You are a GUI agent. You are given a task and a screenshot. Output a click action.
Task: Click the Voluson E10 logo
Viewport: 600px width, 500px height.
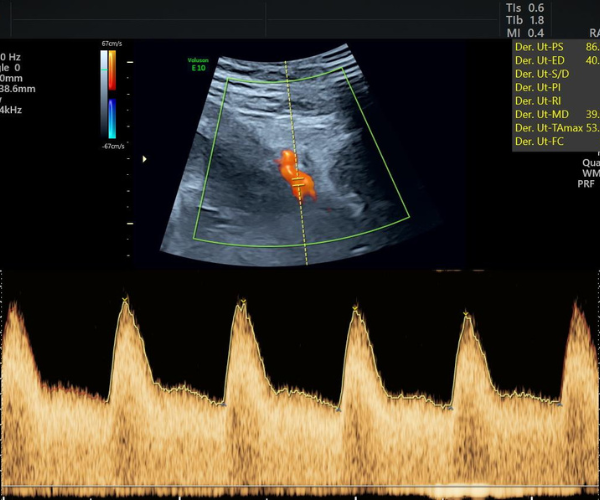tap(198, 64)
